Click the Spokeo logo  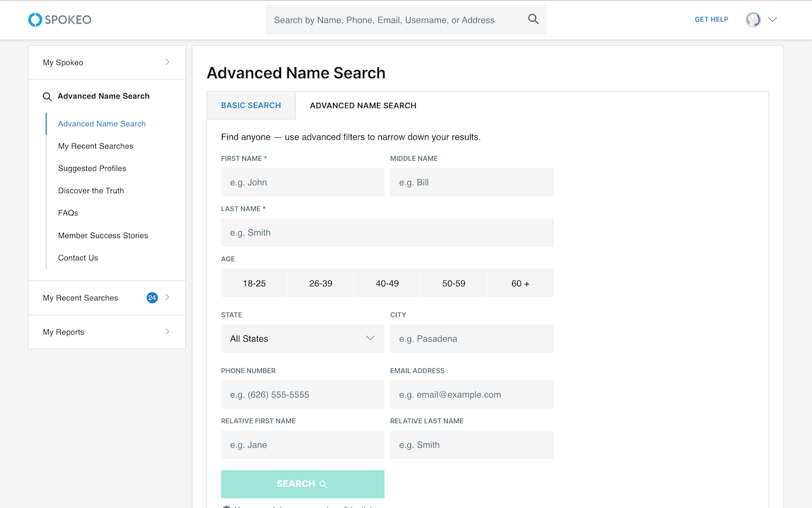click(x=59, y=20)
